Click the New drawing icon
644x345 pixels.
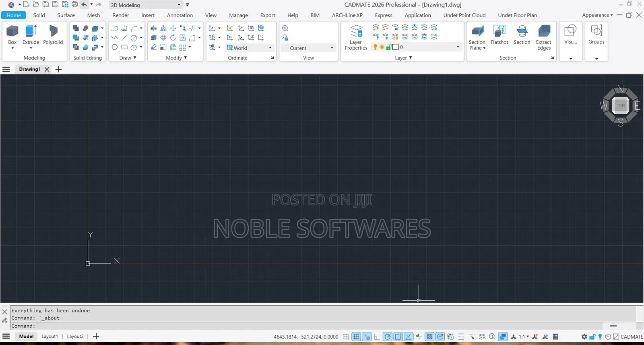tap(26, 4)
